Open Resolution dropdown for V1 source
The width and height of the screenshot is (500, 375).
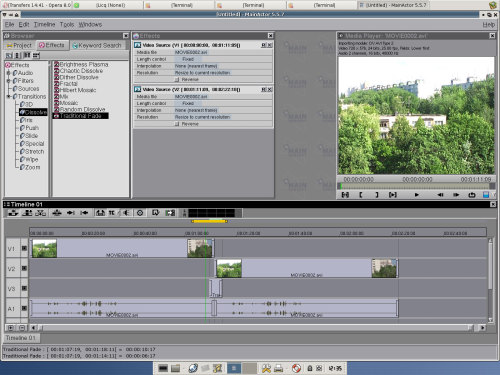pos(203,73)
